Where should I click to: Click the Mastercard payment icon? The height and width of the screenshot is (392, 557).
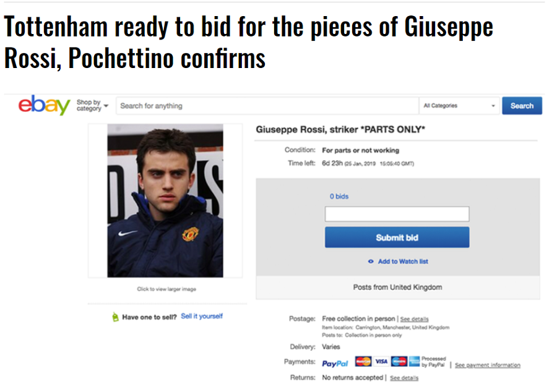point(363,362)
